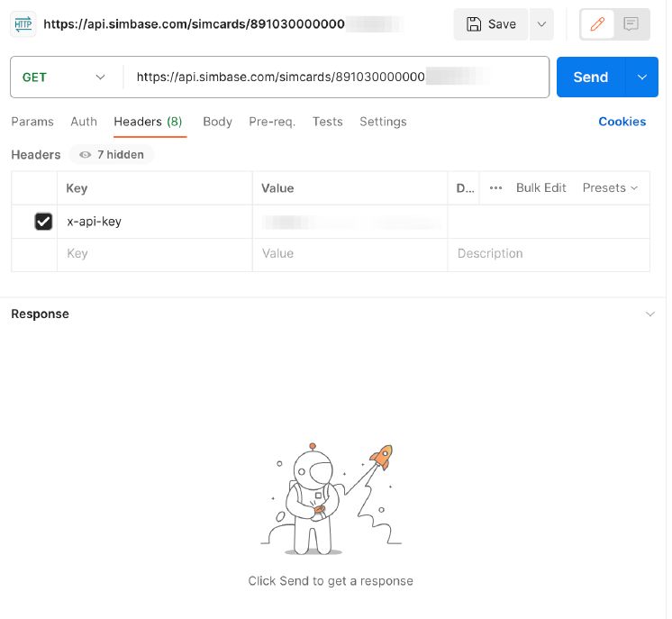Uncheck the x-api-key header checkbox
Viewport: 672px width, 619px height.
coord(43,222)
